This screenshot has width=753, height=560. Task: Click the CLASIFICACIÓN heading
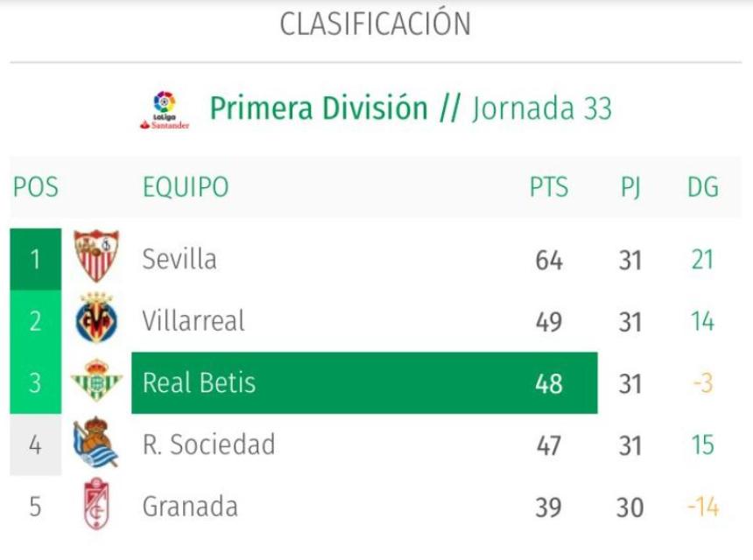(375, 24)
